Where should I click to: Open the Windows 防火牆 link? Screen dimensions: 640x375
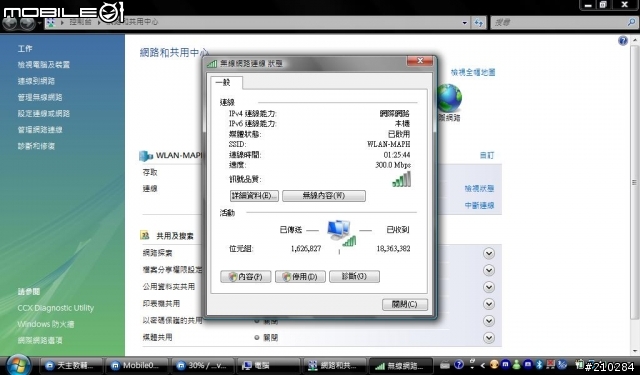(x=46, y=324)
